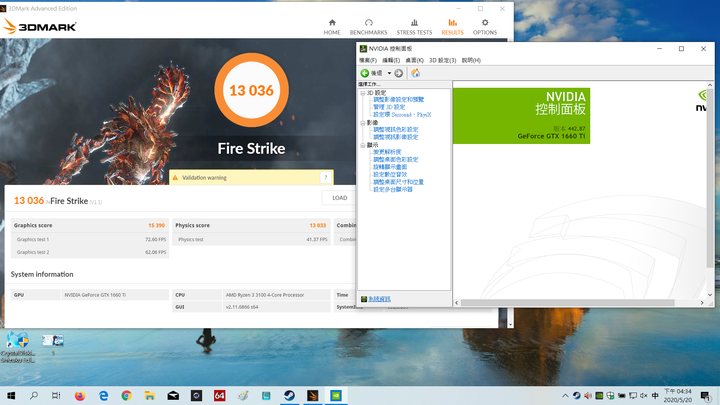
Task: Select 調整桌面色彩設定 under 顯示
Action: click(395, 159)
